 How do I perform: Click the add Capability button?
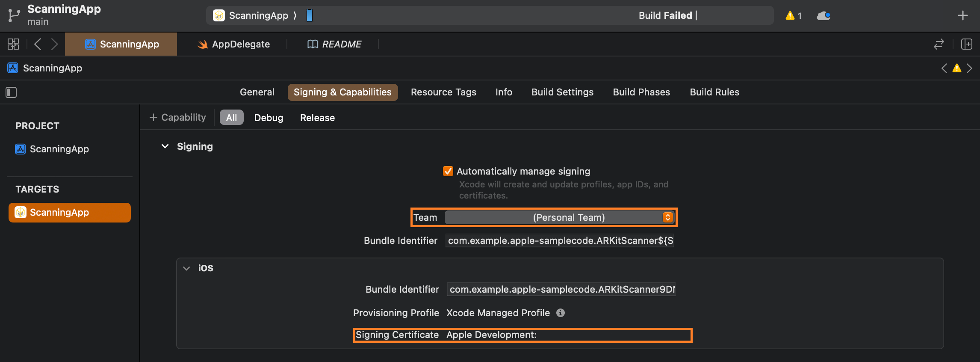point(177,117)
